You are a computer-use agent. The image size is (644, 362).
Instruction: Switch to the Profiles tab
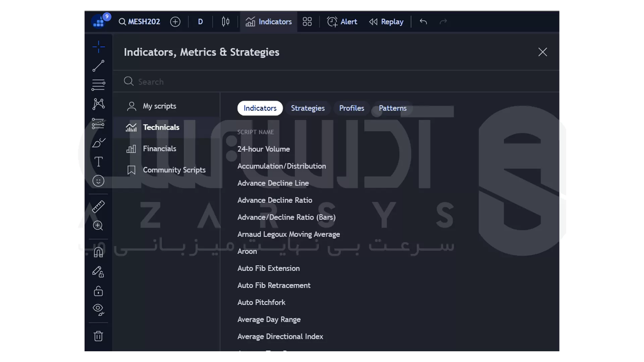pos(352,108)
